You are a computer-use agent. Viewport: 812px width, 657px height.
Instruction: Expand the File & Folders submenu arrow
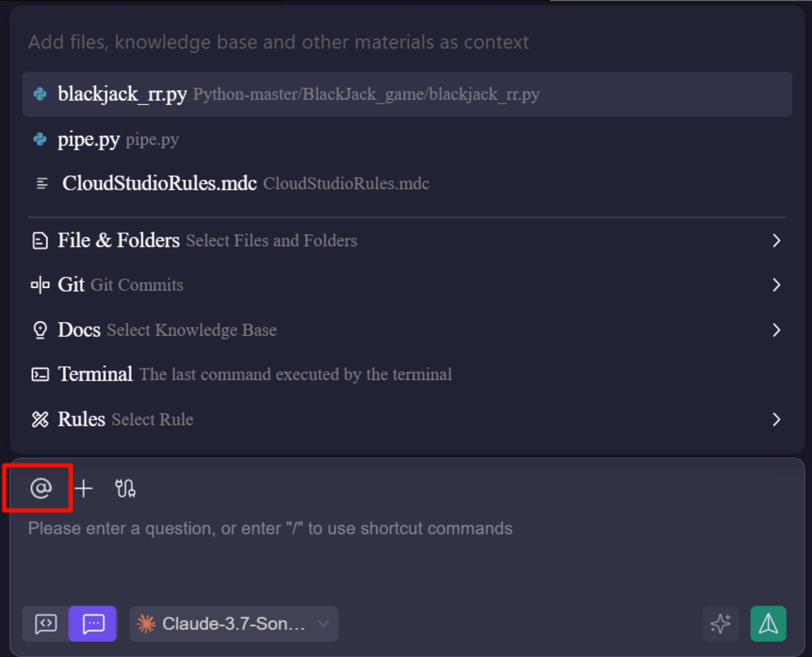point(776,241)
